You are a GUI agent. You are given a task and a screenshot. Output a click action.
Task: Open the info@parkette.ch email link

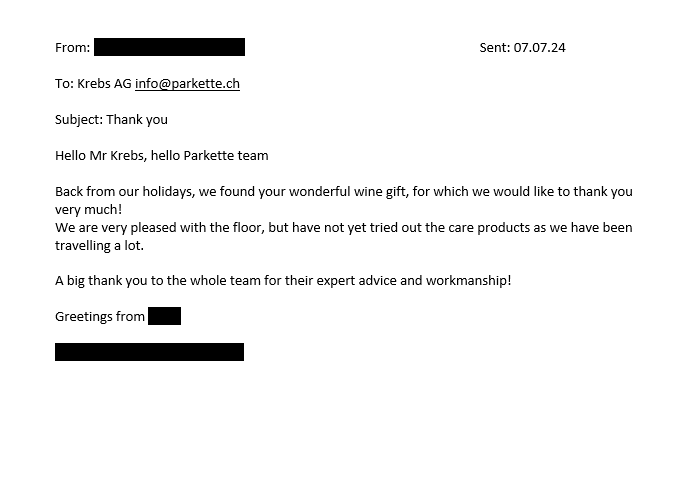pos(187,83)
